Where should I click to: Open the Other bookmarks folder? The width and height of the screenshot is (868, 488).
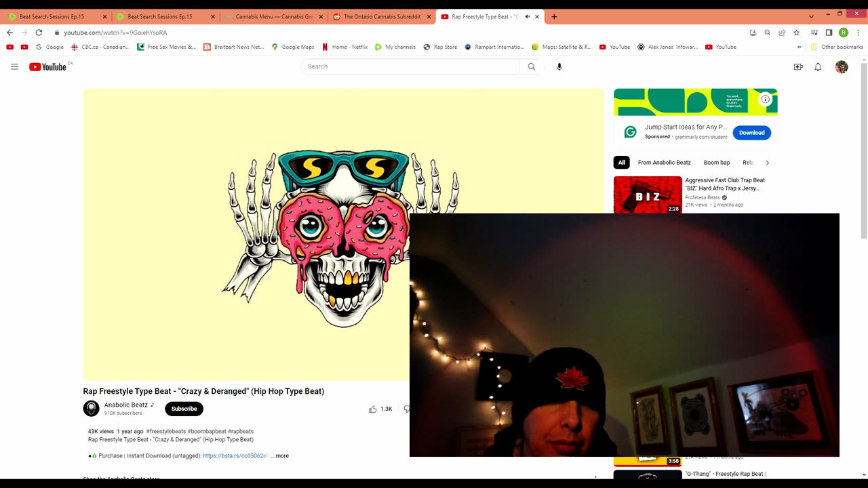pos(837,47)
